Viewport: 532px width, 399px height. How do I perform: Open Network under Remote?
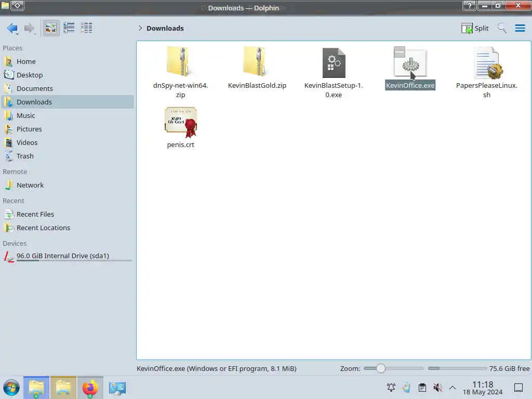coord(67,185)
